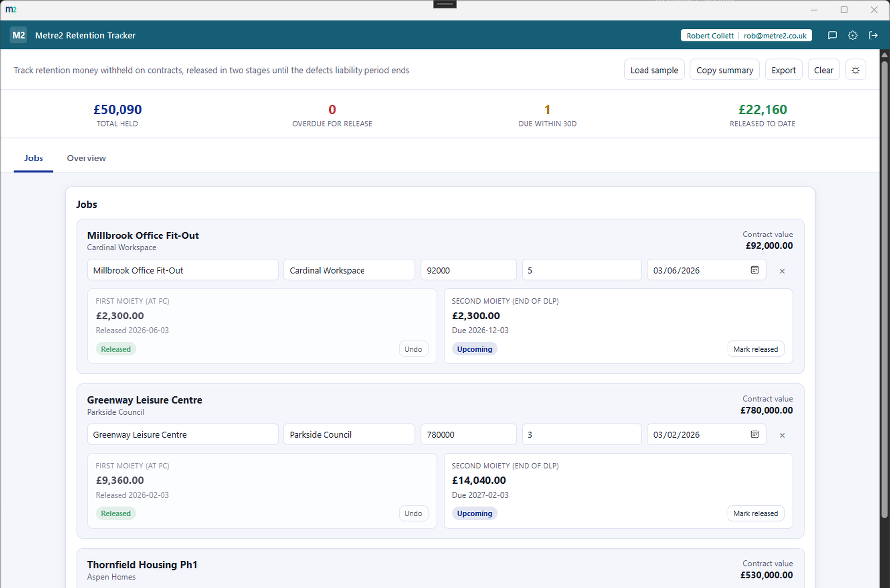Export the retention data
Viewport: 890px width, 588px height.
point(783,70)
